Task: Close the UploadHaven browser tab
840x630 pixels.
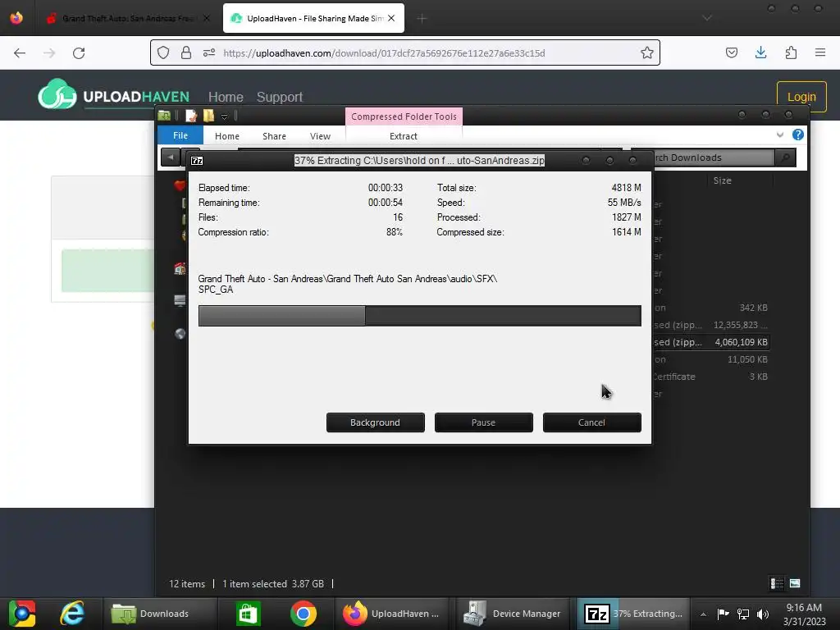Action: (x=391, y=18)
